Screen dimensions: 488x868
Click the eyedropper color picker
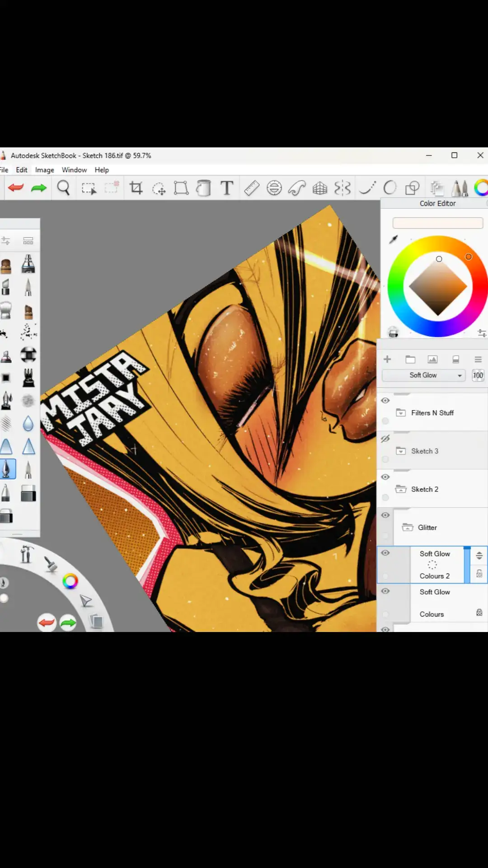click(394, 239)
